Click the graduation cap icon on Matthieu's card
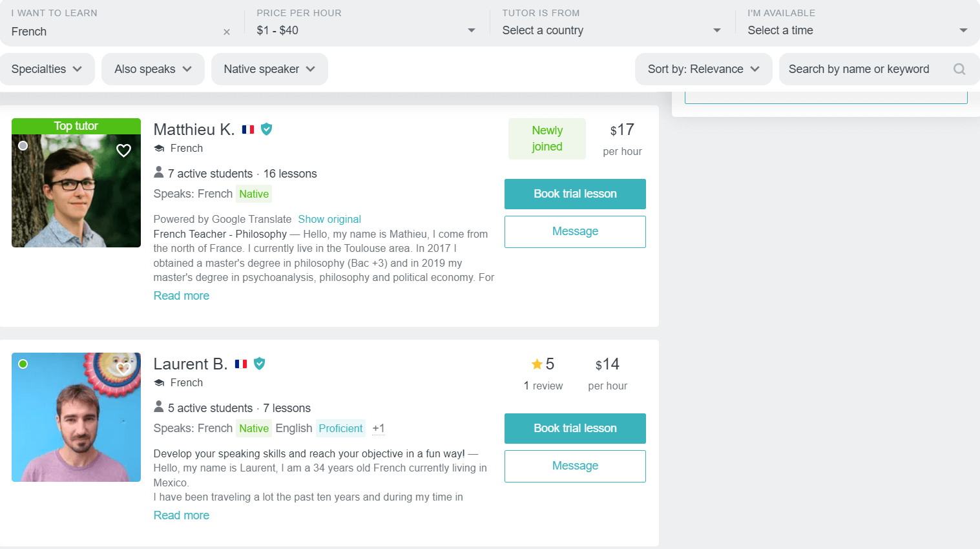This screenshot has height=549, width=980. (159, 148)
